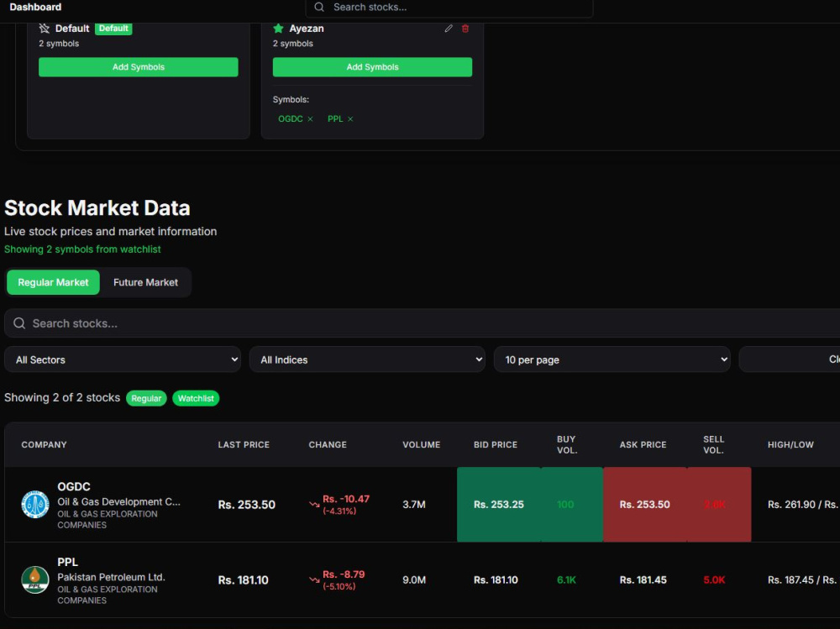840x629 pixels.
Task: Click PPL last price Rs. 181.10
Action: pos(244,579)
